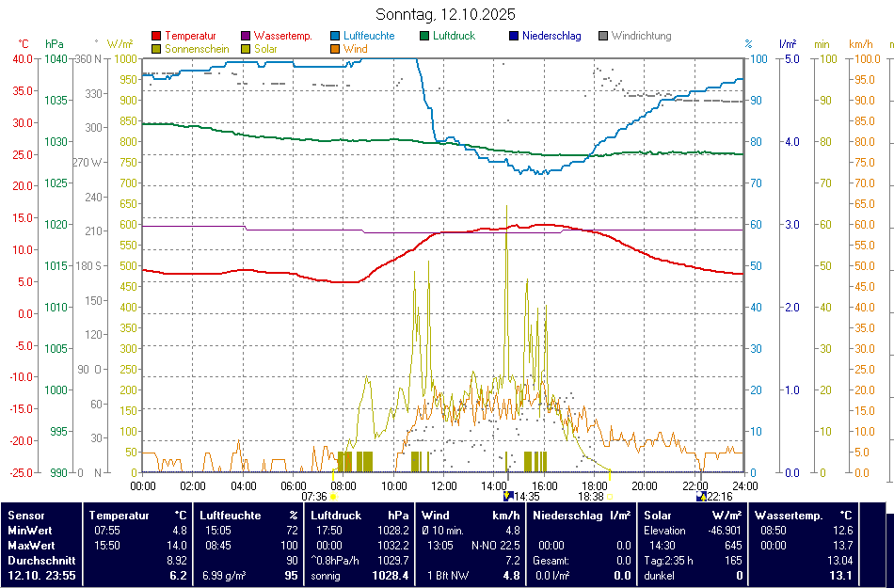Click the orange Wind legend square
This screenshot has height=588, width=894.
[336, 49]
